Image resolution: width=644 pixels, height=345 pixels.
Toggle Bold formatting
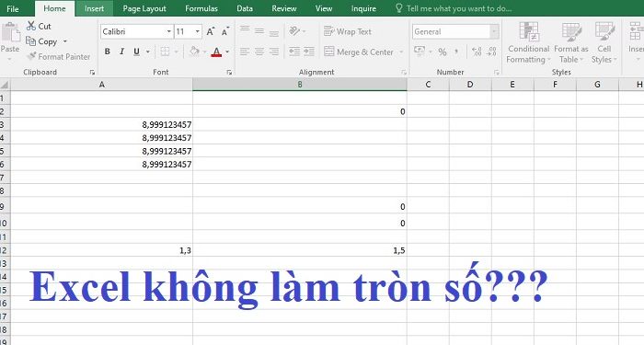pos(108,52)
